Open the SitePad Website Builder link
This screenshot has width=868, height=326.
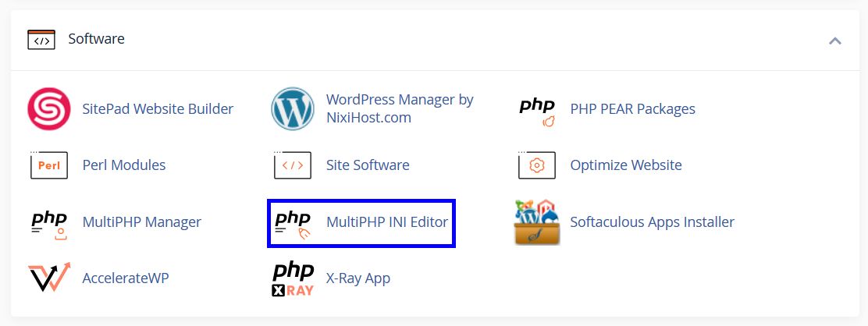tap(158, 109)
